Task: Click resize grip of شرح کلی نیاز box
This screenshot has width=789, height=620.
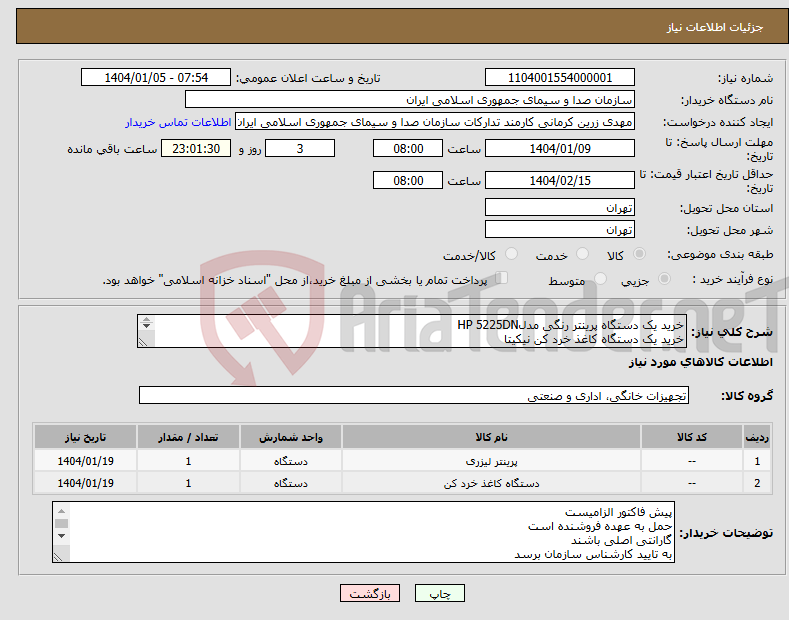Action: (144, 342)
